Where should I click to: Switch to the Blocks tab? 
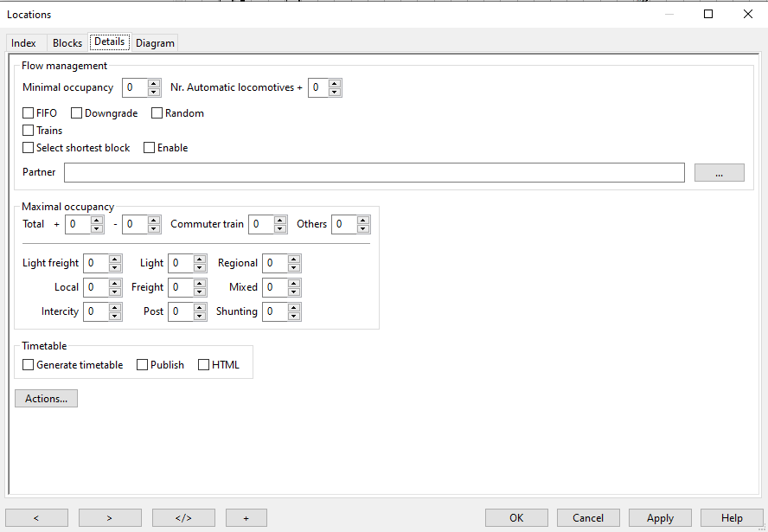[67, 43]
